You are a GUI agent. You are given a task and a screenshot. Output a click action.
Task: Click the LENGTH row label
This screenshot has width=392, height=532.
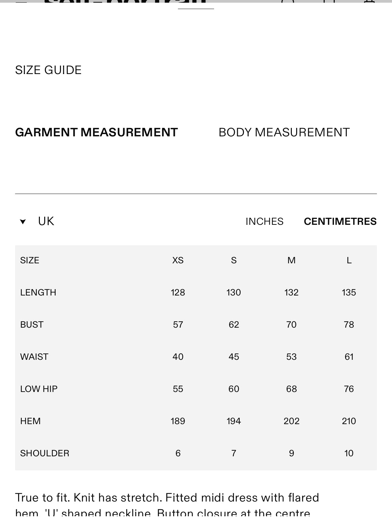coord(38,292)
